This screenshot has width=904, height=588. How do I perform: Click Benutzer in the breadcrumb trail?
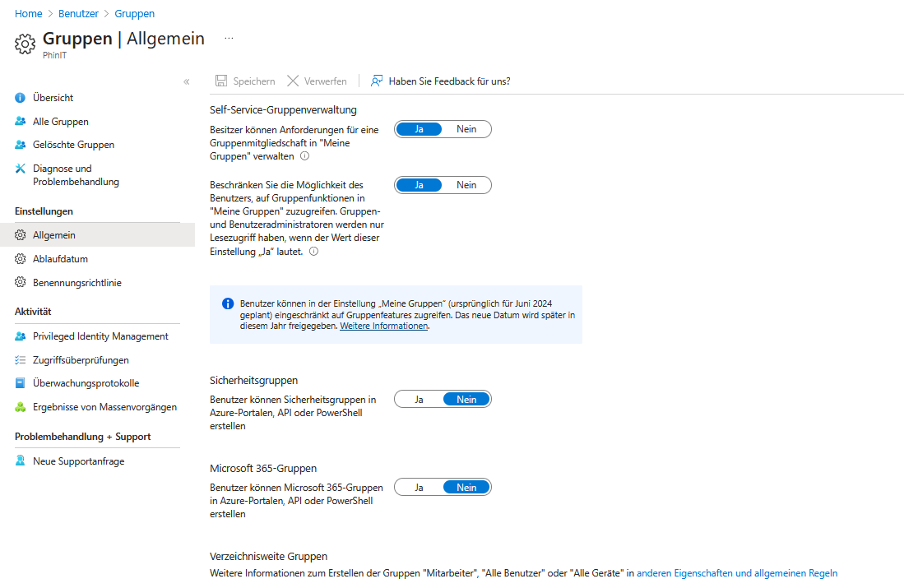click(x=78, y=13)
